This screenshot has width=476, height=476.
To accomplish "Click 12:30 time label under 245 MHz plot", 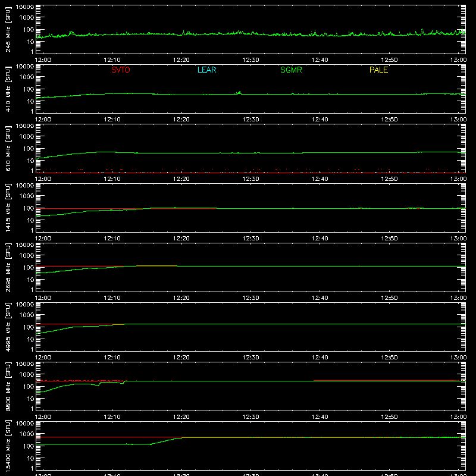I will click(x=250, y=60).
